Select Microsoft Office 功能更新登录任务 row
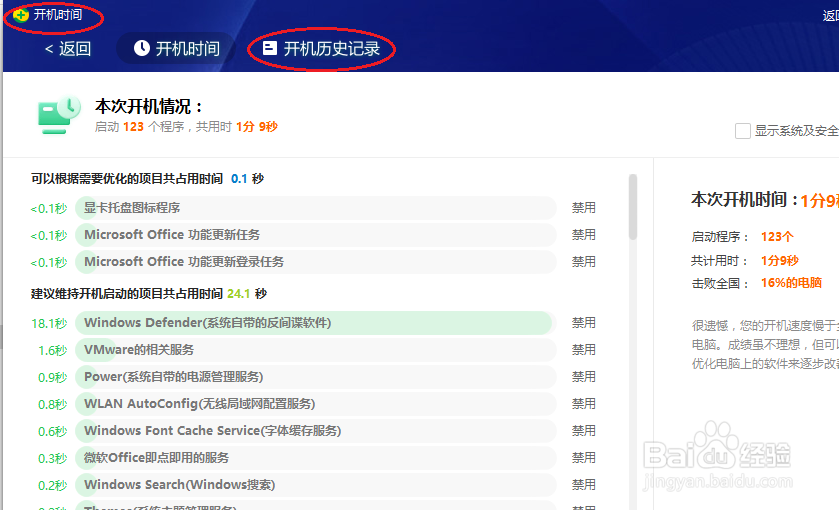The width and height of the screenshot is (839, 510). [316, 262]
